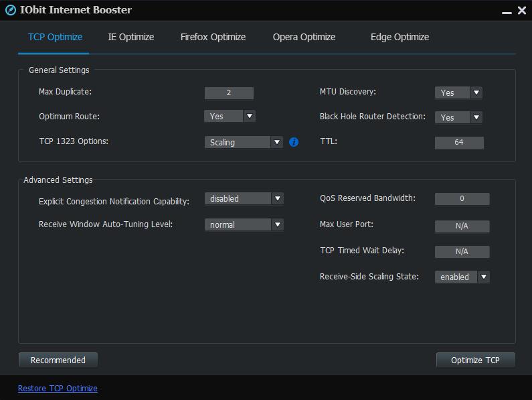Click the Max User Port field

pos(462,226)
